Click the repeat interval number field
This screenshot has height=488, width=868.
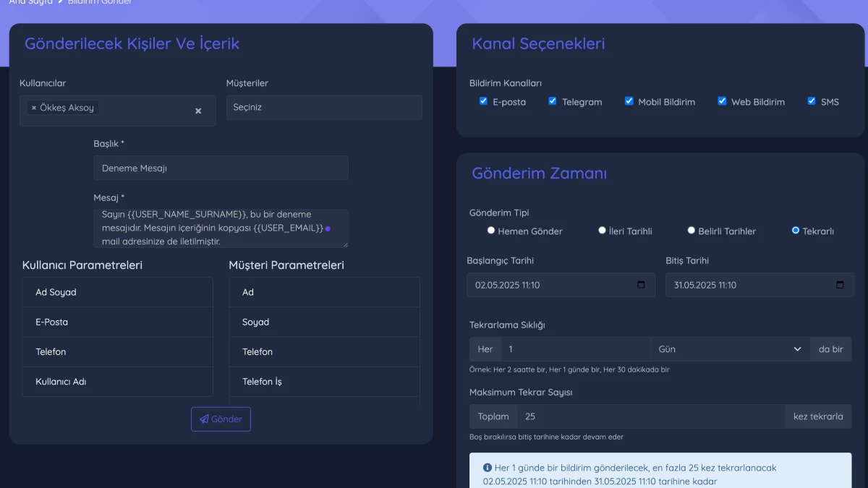(x=576, y=349)
